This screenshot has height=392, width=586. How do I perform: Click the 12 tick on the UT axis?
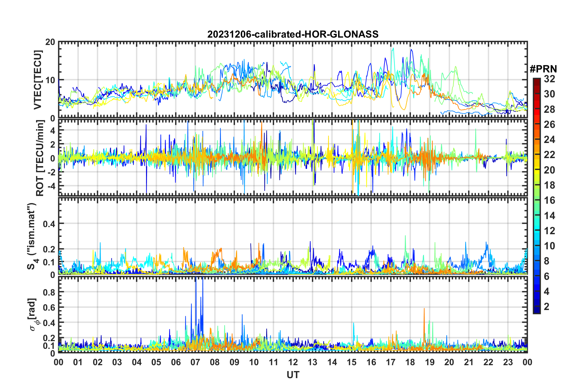pos(293,362)
